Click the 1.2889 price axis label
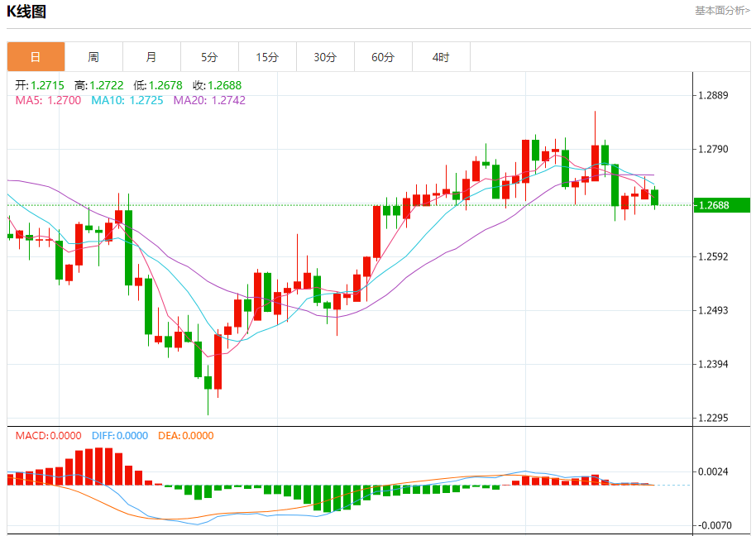 (713, 95)
